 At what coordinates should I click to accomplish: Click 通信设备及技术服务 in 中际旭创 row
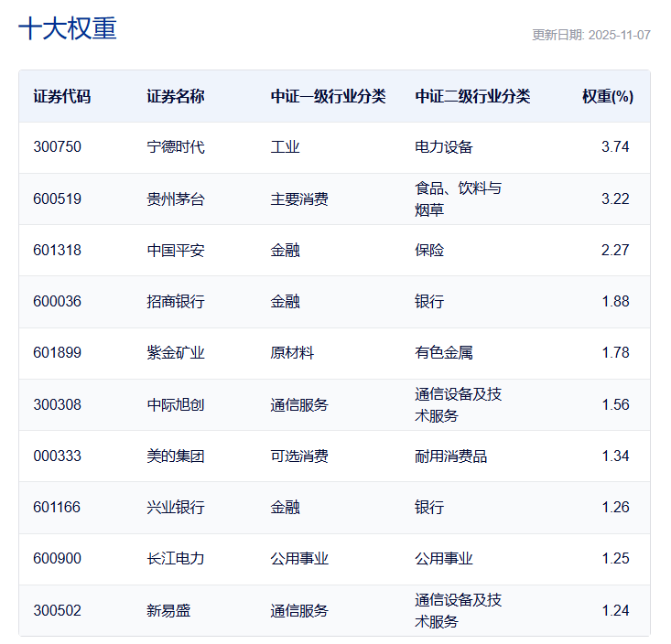(458, 405)
